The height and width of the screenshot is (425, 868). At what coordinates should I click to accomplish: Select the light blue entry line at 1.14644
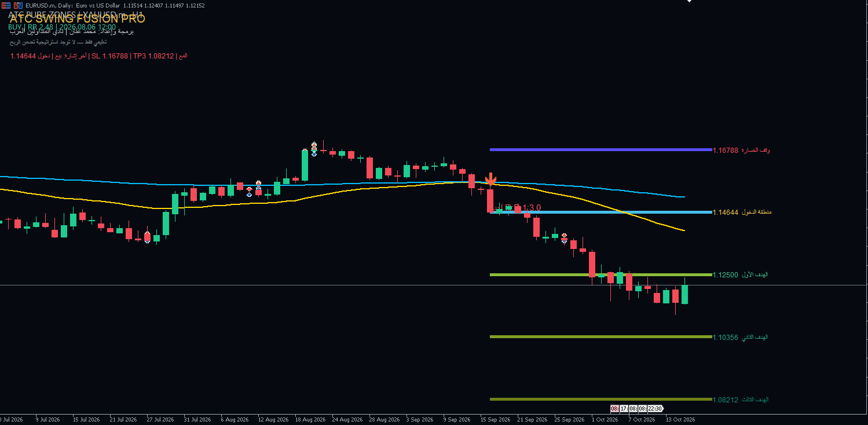tap(600, 212)
